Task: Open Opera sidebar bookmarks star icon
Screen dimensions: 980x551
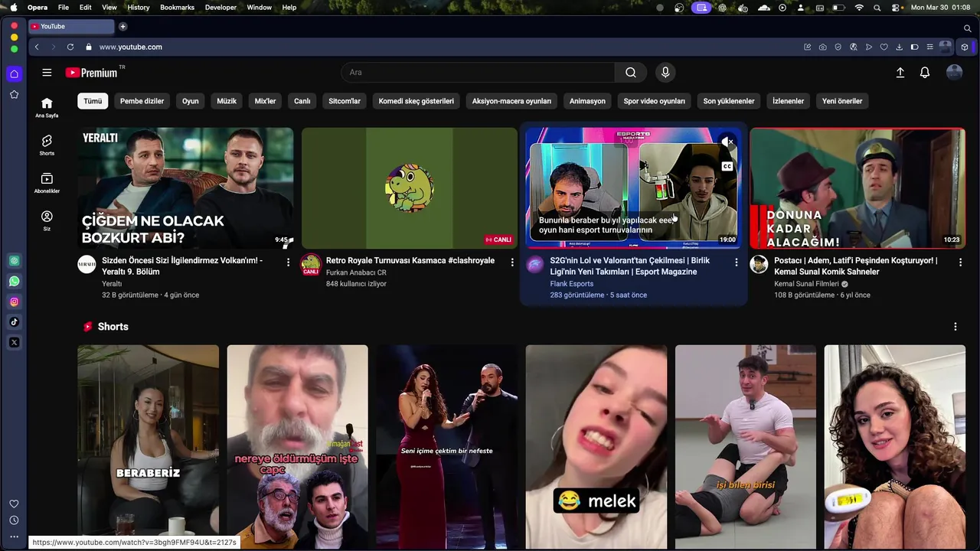Action: 14,95
